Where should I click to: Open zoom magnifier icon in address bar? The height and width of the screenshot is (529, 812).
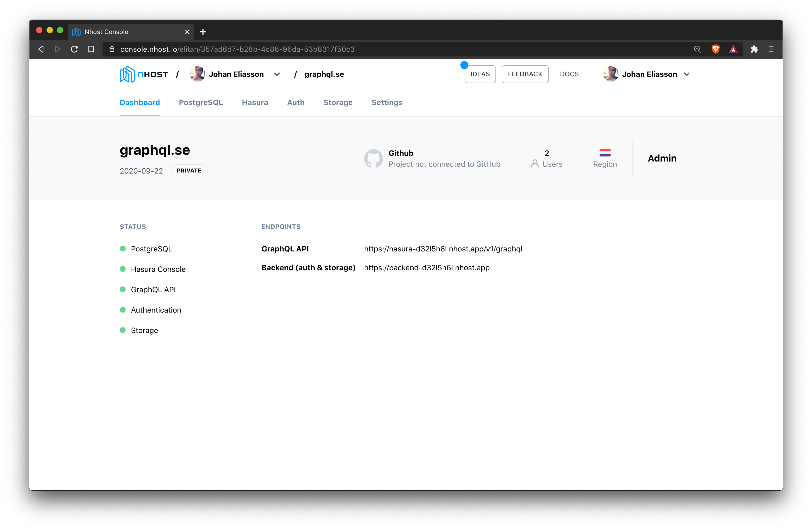tap(697, 49)
